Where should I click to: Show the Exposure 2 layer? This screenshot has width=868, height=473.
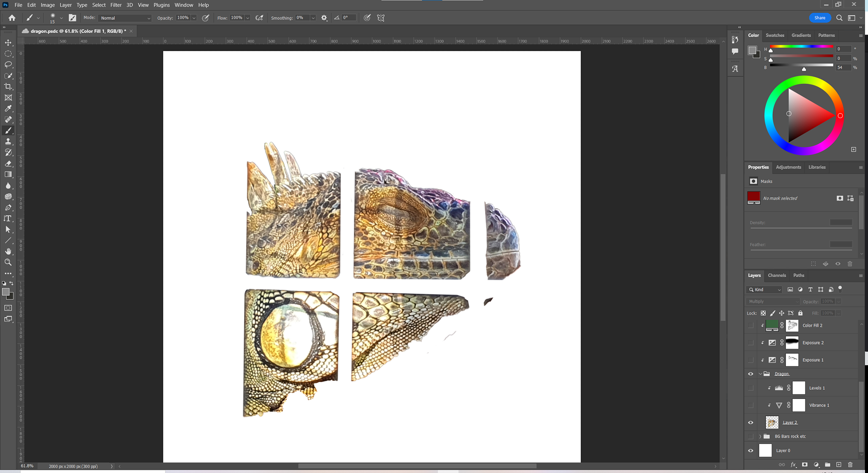751,343
